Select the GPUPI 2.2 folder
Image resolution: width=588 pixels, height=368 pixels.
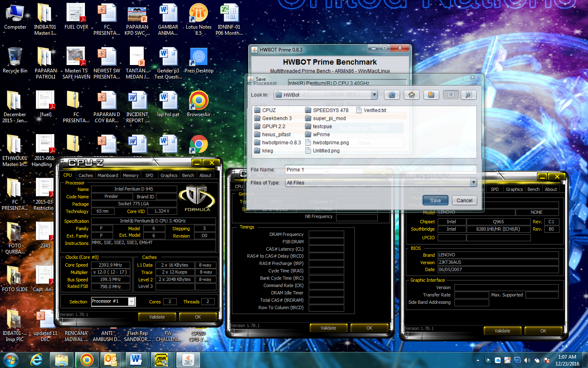[269, 126]
